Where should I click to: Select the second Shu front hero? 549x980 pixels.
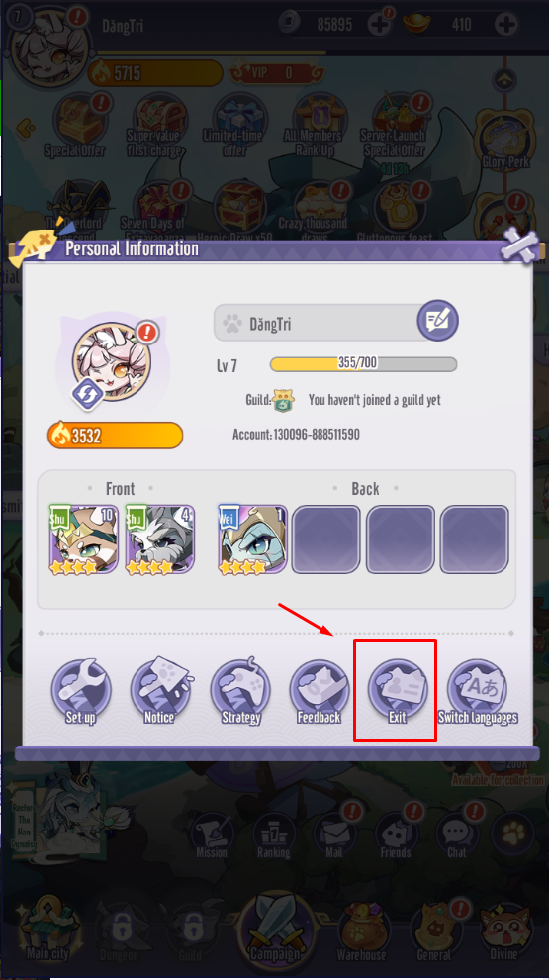click(160, 540)
